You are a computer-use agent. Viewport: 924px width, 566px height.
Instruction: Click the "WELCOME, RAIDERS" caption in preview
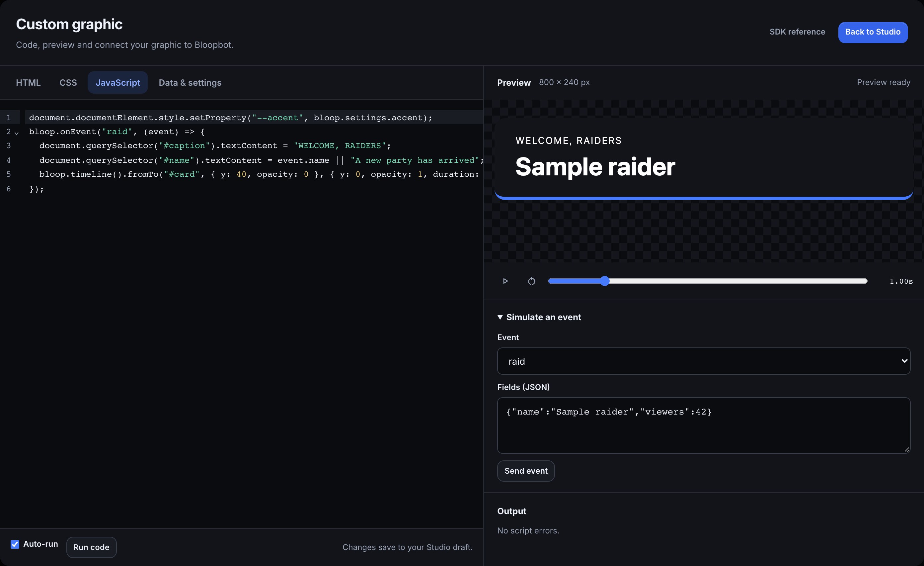(569, 141)
